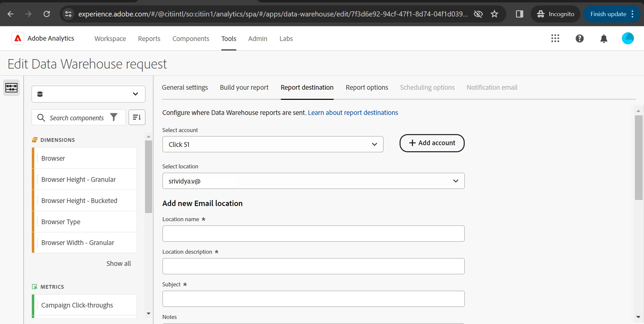This screenshot has width=644, height=324.
Task: Click the filter icon in component search
Action: (x=114, y=117)
